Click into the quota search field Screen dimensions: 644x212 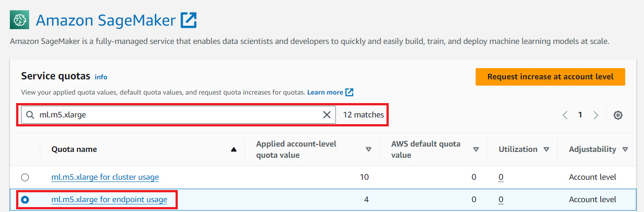click(178, 115)
